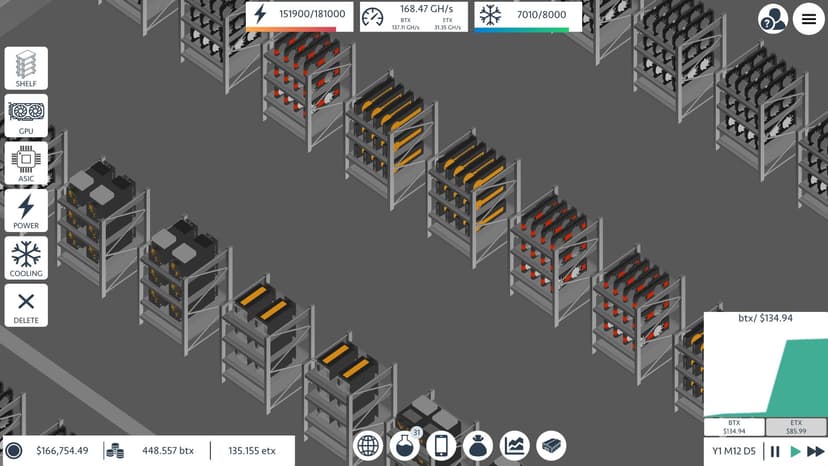
Task: Click the round coin icon beside cash
Action: [x=14, y=451]
